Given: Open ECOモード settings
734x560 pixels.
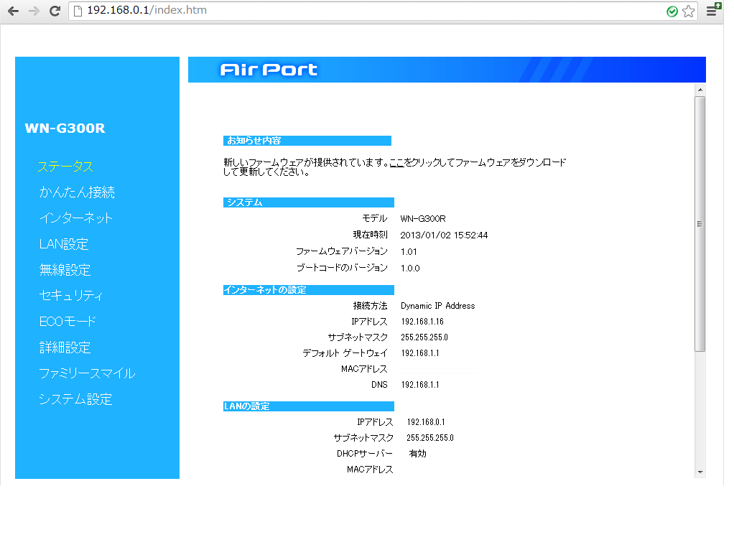Looking at the screenshot, I should [x=68, y=322].
